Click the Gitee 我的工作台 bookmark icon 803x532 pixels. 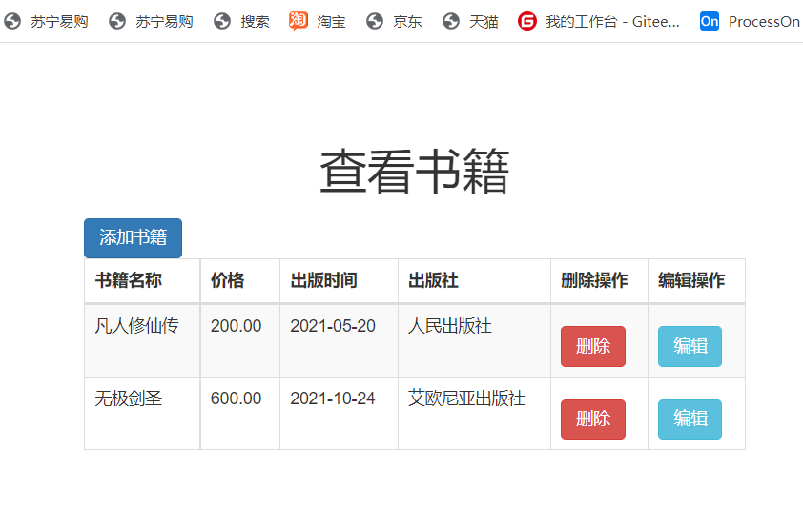pos(527,22)
